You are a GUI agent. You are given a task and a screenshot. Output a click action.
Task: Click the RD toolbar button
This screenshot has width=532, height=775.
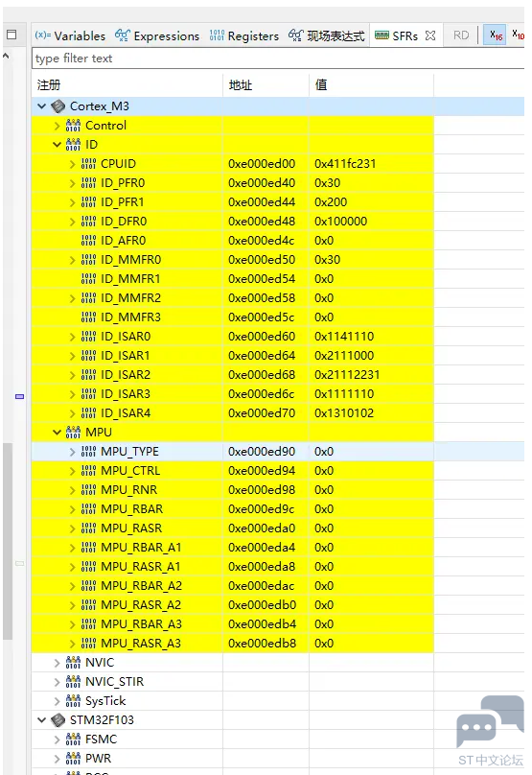tap(461, 35)
